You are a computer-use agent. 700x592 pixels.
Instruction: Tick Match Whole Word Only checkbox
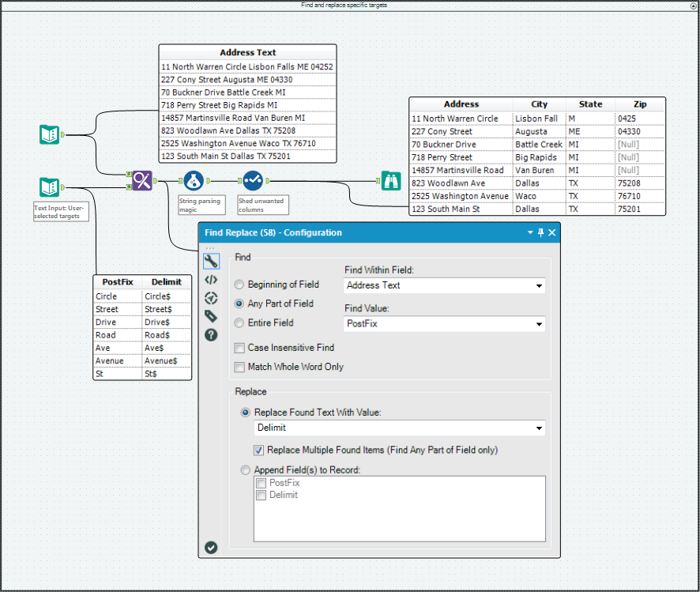tap(239, 367)
